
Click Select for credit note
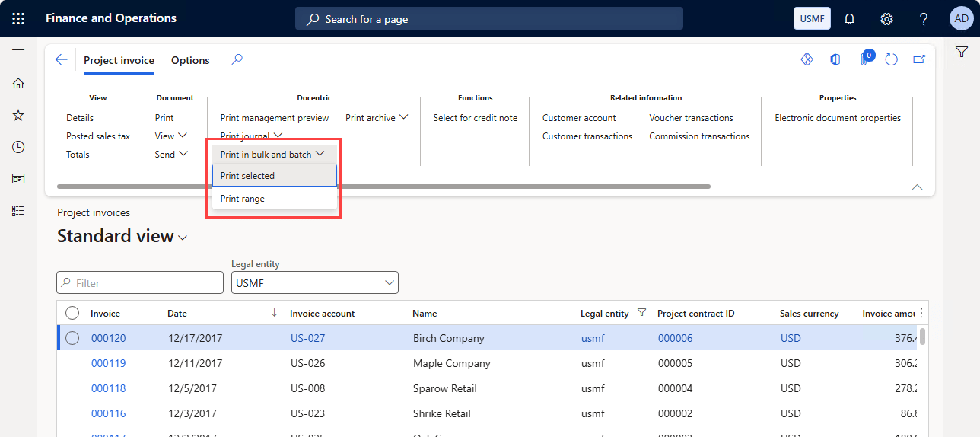[475, 118]
